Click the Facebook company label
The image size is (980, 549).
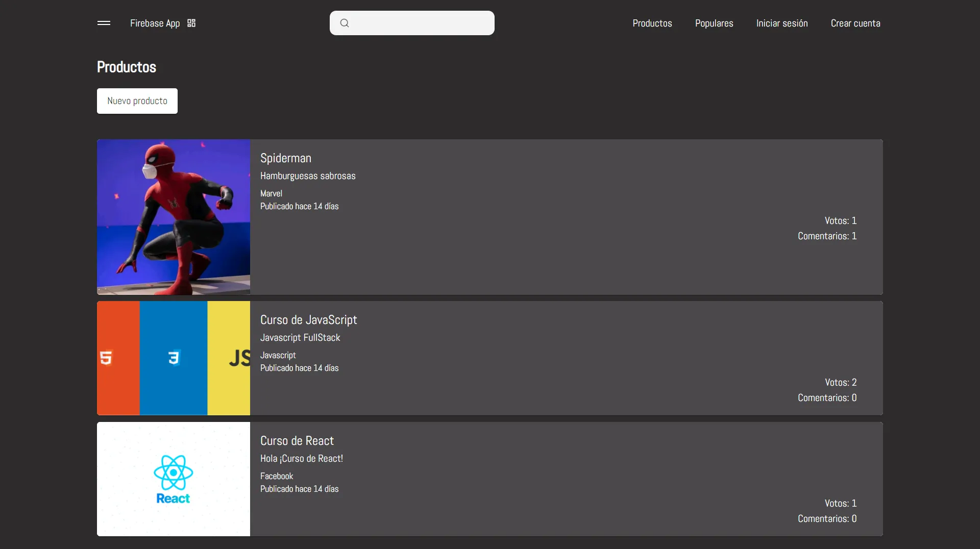[277, 476]
